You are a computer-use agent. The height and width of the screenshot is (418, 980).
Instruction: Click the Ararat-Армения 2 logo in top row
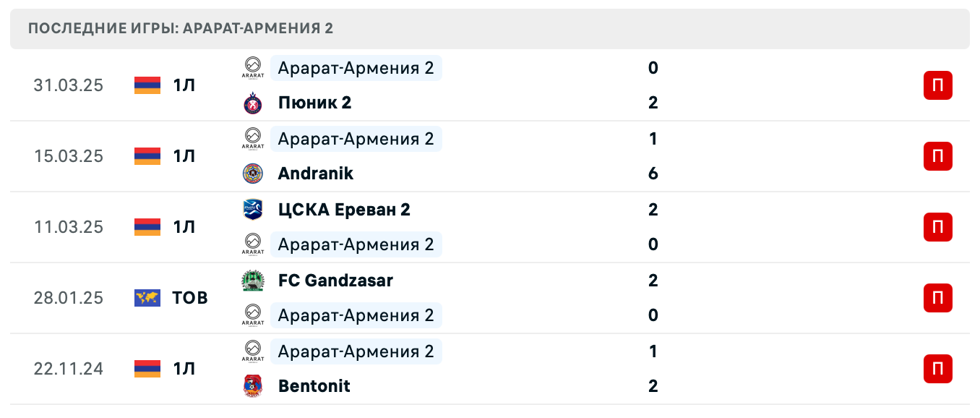tap(253, 68)
